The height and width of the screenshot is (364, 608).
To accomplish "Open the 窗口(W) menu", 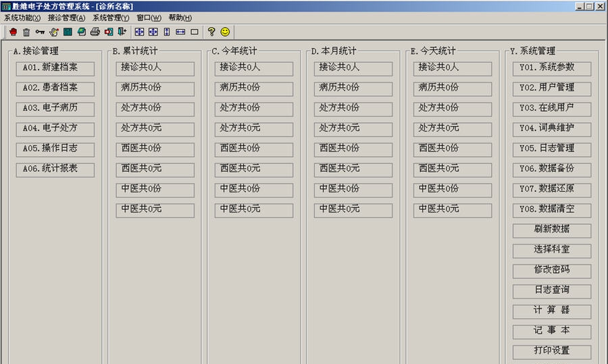I will pyautogui.click(x=149, y=18).
